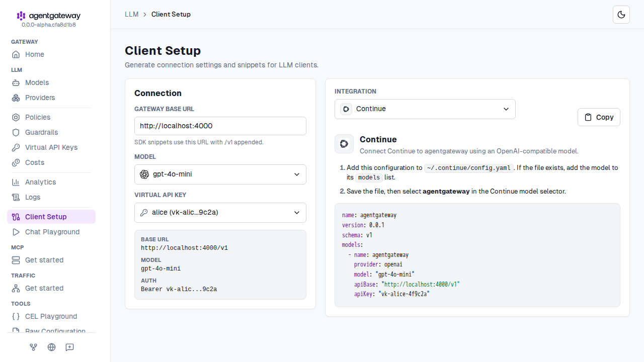This screenshot has width=644, height=362.
Task: Go to Analytics page
Action: pos(51,182)
